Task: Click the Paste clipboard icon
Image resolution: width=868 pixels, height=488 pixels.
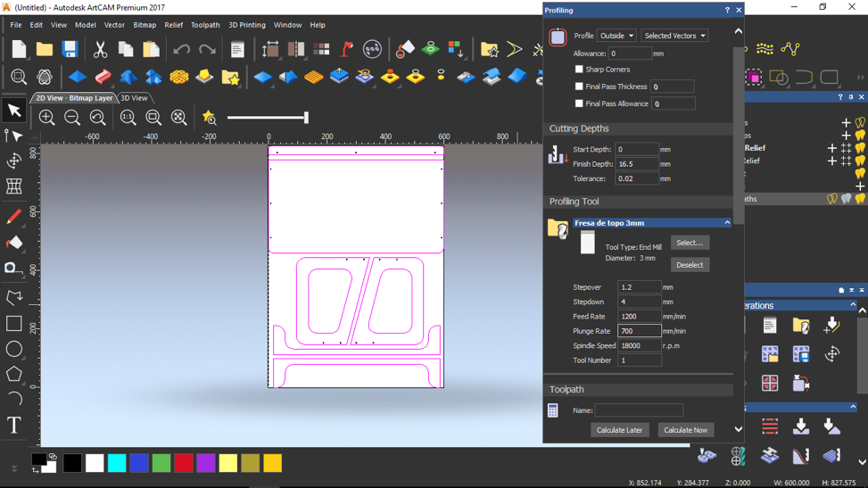Action: [151, 49]
